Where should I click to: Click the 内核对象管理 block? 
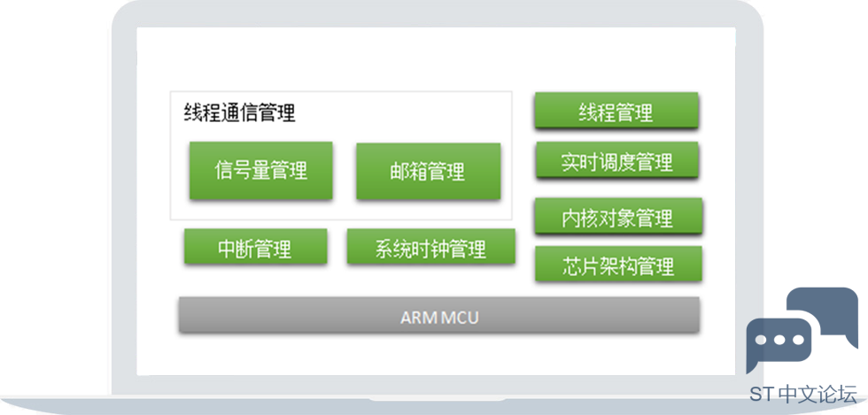pyautogui.click(x=618, y=216)
